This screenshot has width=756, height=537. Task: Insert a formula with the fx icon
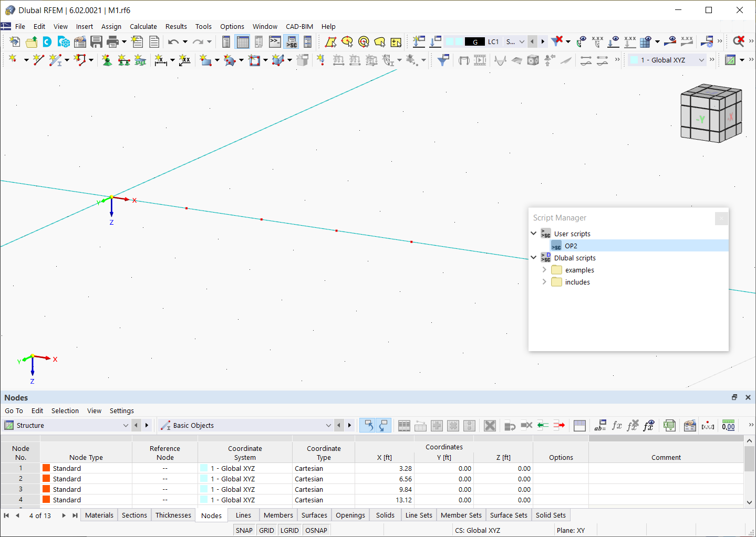tap(617, 426)
